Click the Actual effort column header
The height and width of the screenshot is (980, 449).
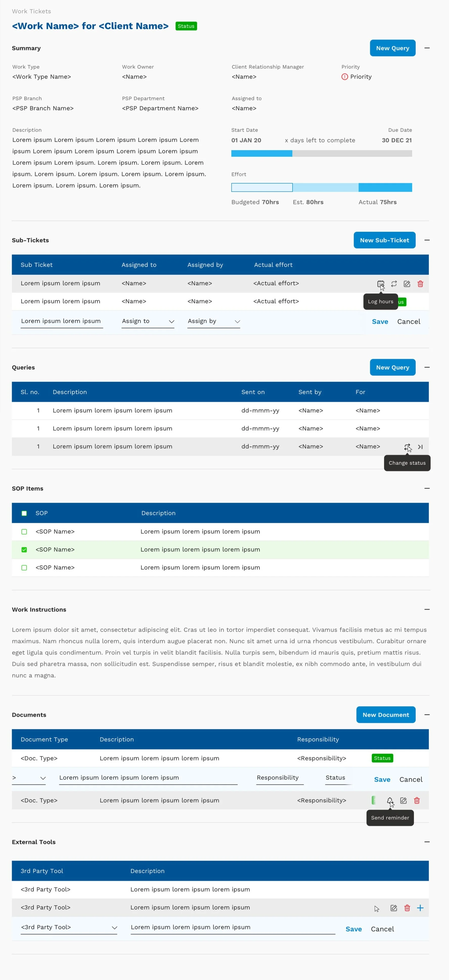(x=273, y=265)
